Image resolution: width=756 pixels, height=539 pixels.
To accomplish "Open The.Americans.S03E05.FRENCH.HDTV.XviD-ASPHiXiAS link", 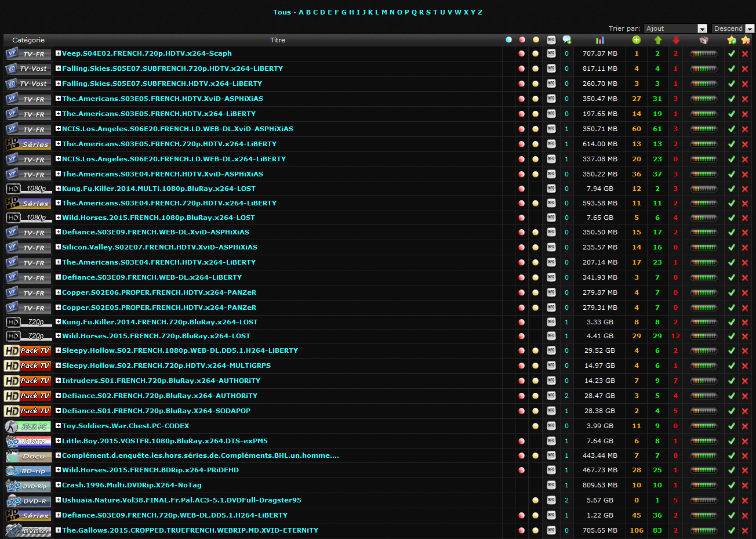I will click(x=162, y=99).
